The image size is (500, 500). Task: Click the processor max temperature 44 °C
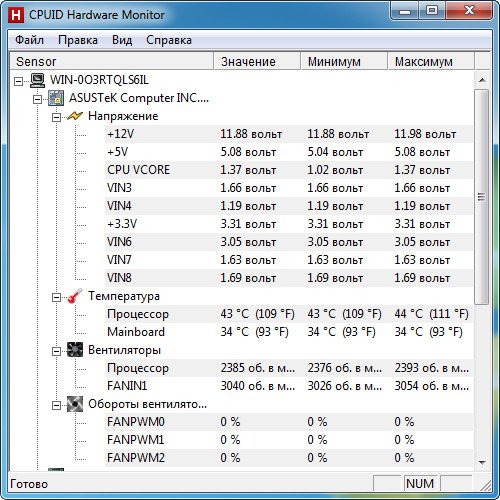[x=432, y=314]
